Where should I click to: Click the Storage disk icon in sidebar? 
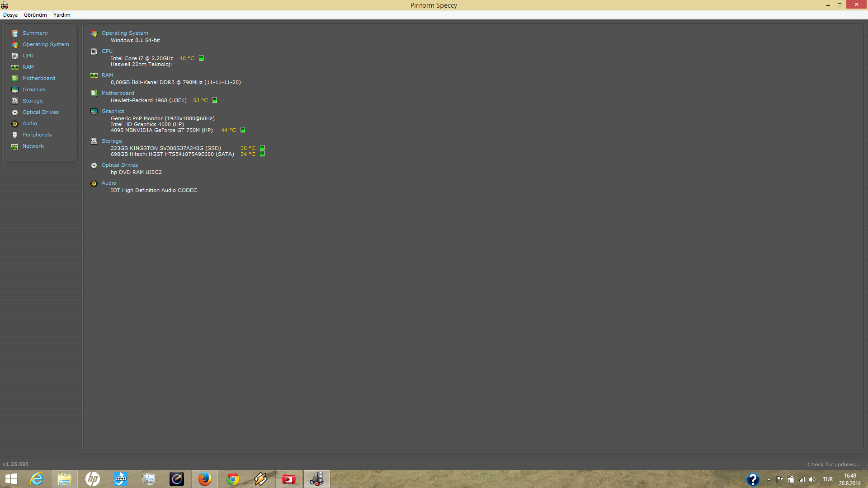pos(15,101)
